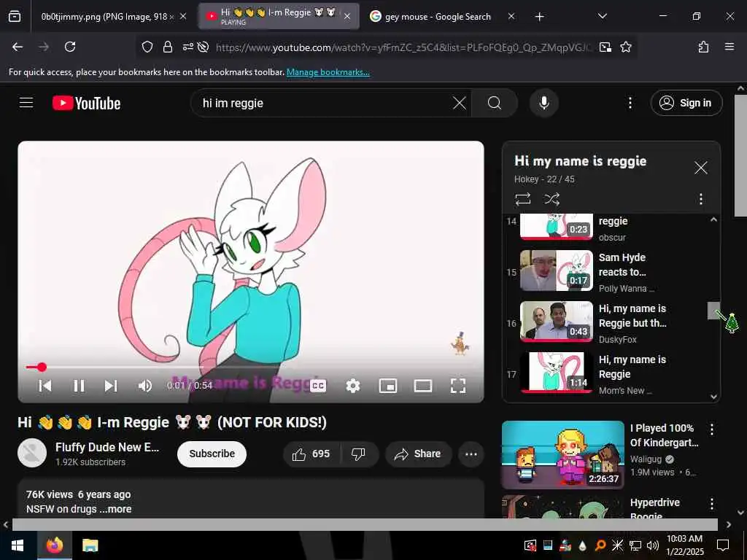The width and height of the screenshot is (747, 560).
Task: Sign in to YouTube
Action: [x=686, y=103]
